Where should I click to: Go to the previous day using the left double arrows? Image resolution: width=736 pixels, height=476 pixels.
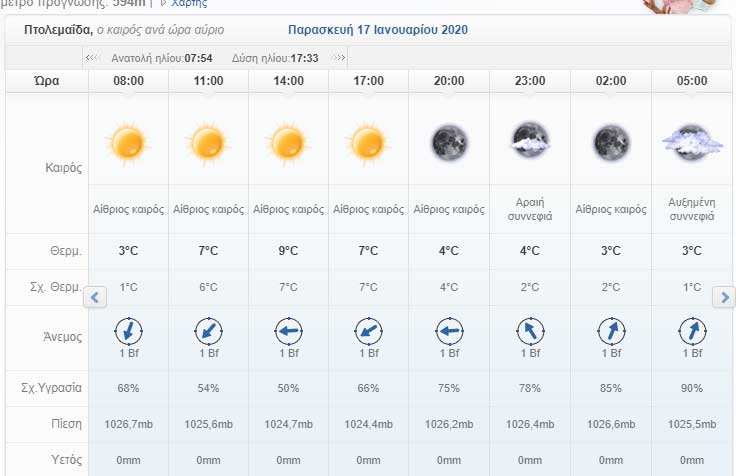point(92,58)
